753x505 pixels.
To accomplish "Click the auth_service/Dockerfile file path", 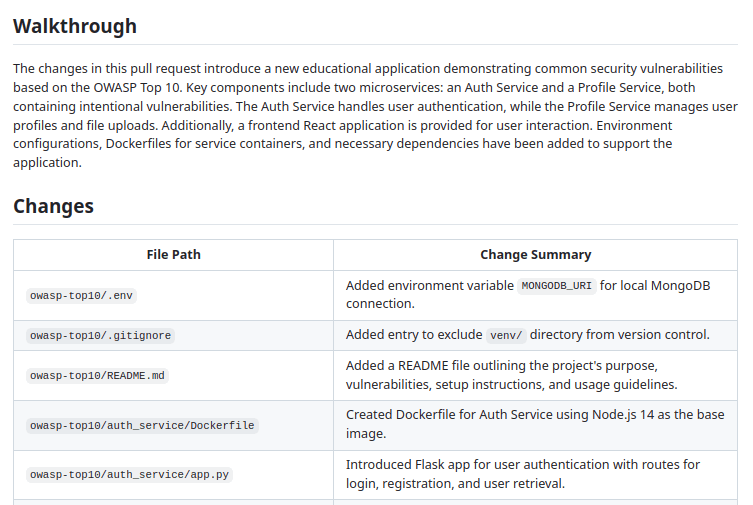I will click(142, 426).
